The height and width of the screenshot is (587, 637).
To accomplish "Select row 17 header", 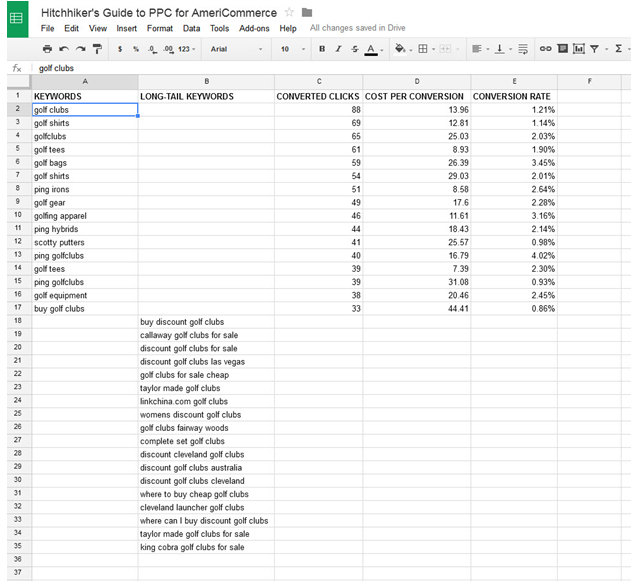I will click(18, 308).
